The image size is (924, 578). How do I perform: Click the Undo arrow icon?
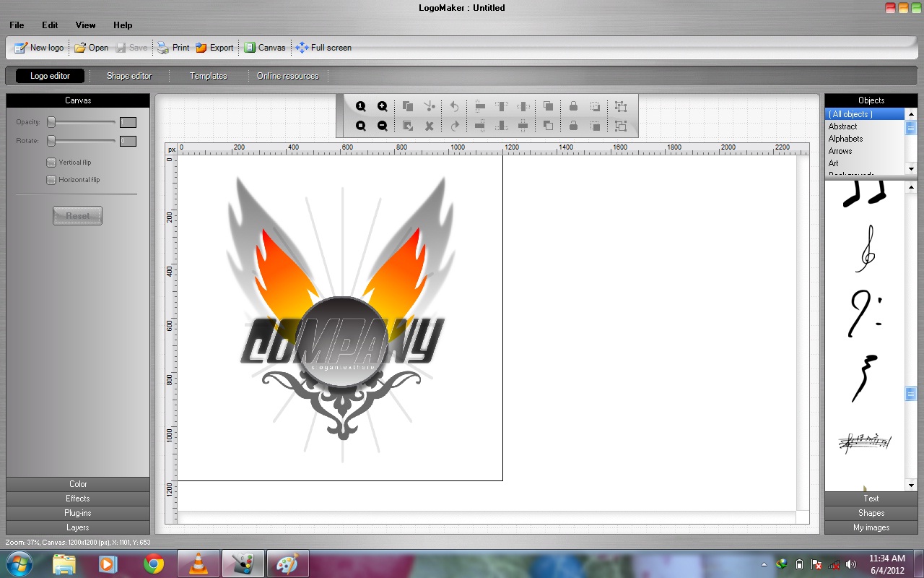[x=454, y=105]
